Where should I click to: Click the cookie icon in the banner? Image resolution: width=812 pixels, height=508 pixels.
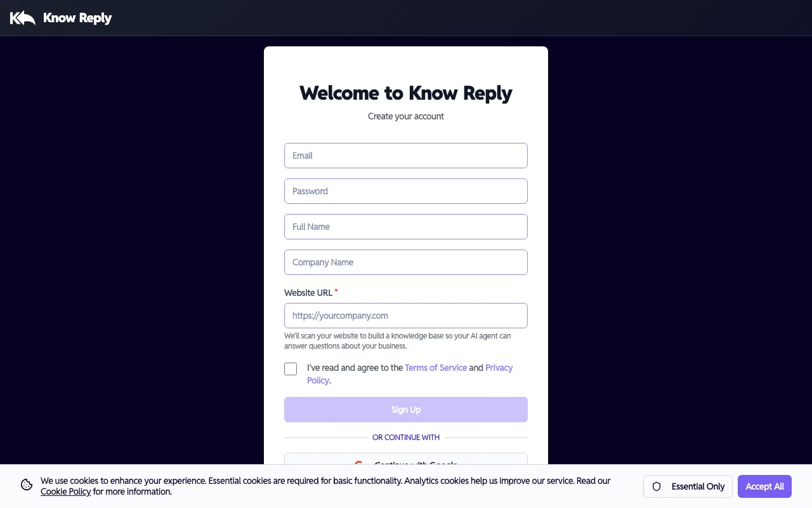click(26, 485)
